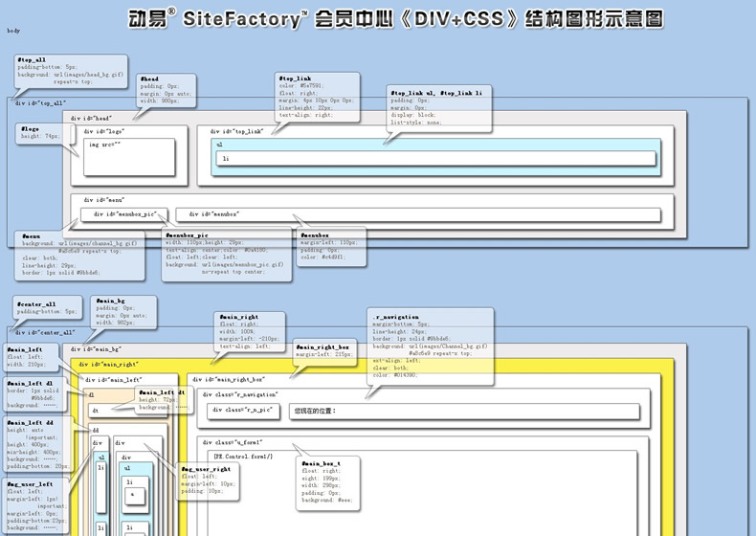Click the 'dl' label in main_left
The width and height of the screenshot is (756, 536).
click(92, 395)
